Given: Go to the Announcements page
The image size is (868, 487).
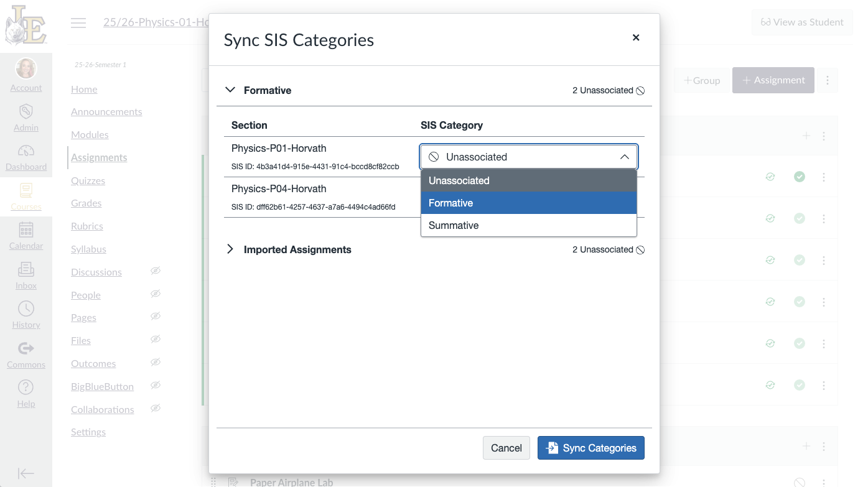Looking at the screenshot, I should 106,111.
